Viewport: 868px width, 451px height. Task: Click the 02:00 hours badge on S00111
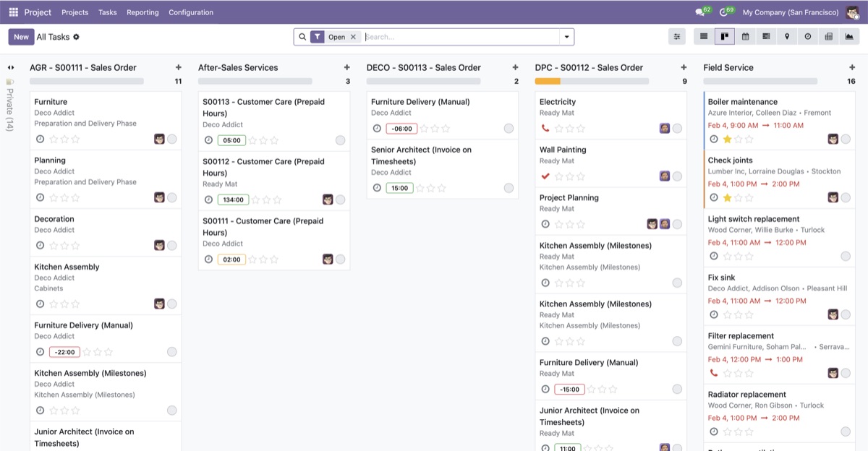pyautogui.click(x=231, y=259)
